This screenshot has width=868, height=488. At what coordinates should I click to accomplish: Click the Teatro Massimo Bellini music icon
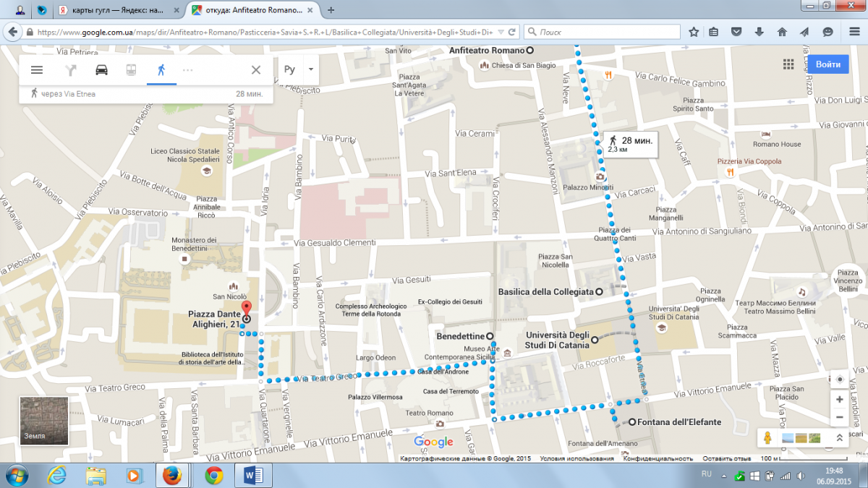click(801, 291)
